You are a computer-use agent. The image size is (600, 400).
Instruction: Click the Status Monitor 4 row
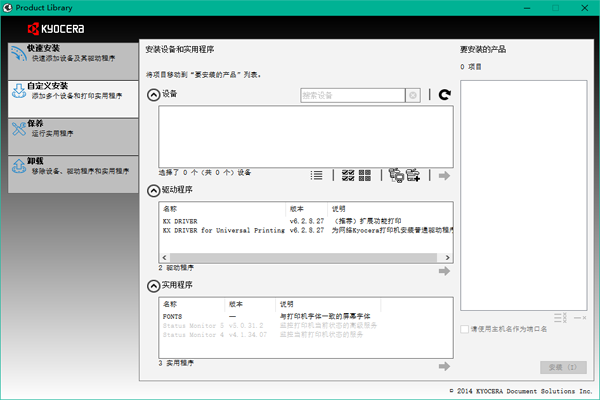306,335
